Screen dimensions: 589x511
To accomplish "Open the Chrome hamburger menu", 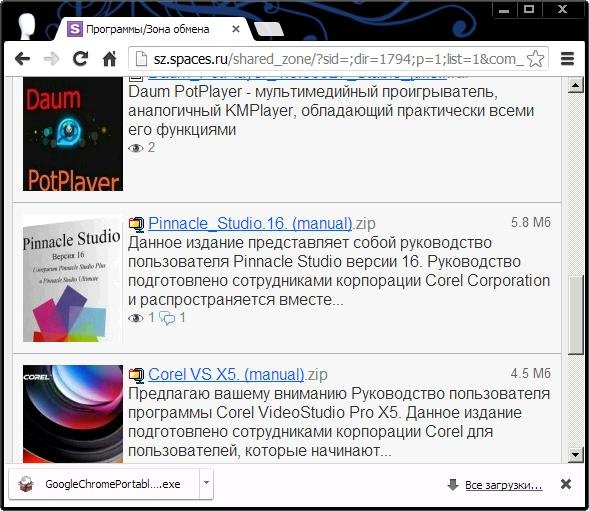I will (x=567, y=59).
